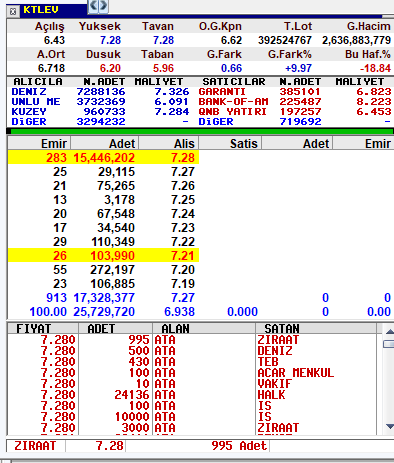
Task: Click the 995 Adet status bar entry
Action: (x=239, y=446)
